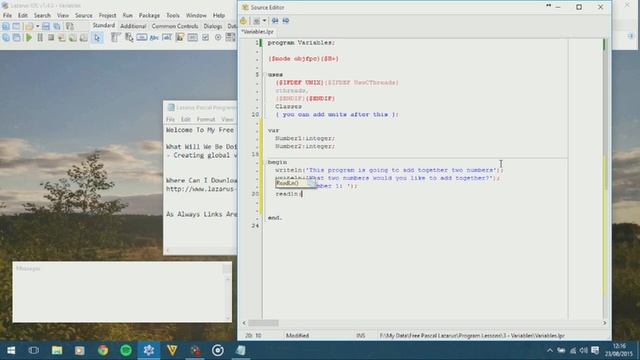Click the 'begin' keyword line in the editor

point(277,162)
